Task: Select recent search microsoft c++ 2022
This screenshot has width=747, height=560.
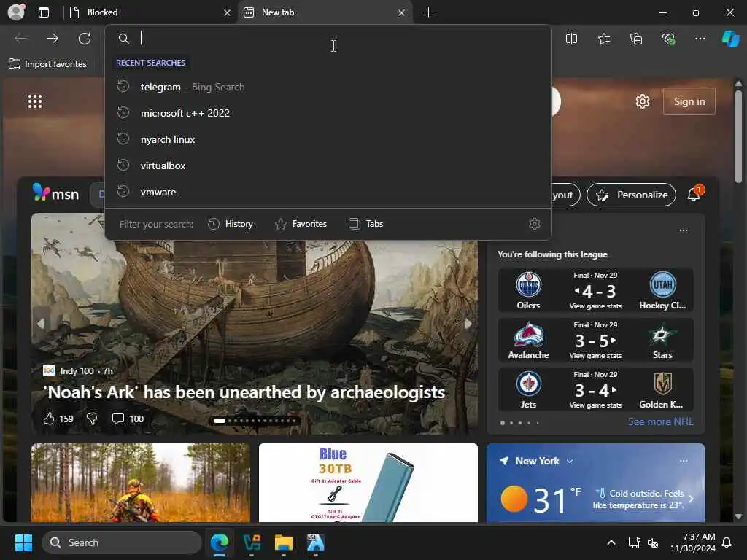Action: (x=328, y=113)
